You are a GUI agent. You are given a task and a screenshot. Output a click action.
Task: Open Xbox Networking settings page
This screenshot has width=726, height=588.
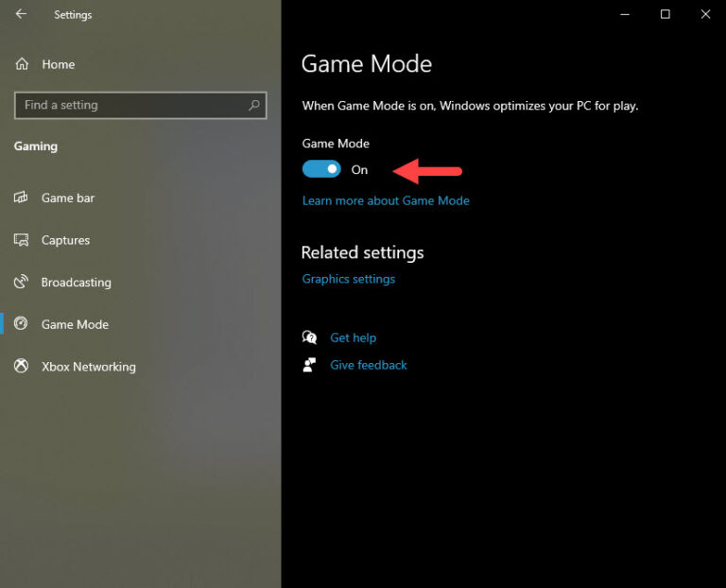(x=140, y=366)
